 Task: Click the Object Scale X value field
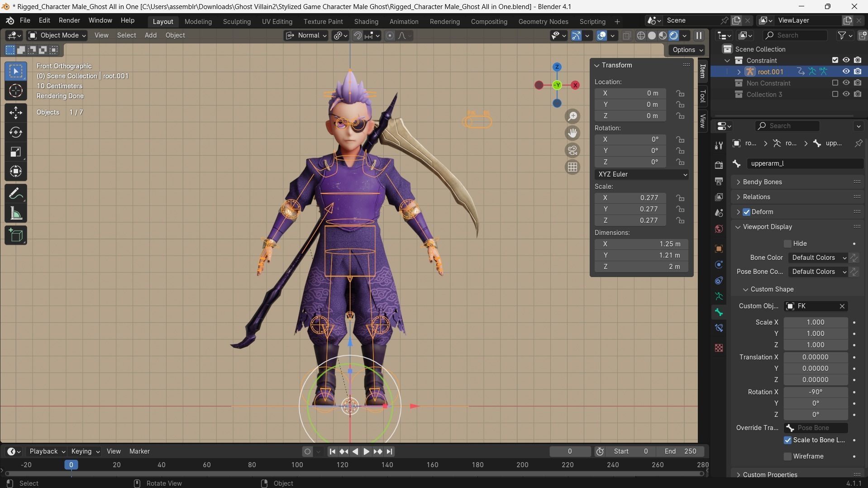630,198
